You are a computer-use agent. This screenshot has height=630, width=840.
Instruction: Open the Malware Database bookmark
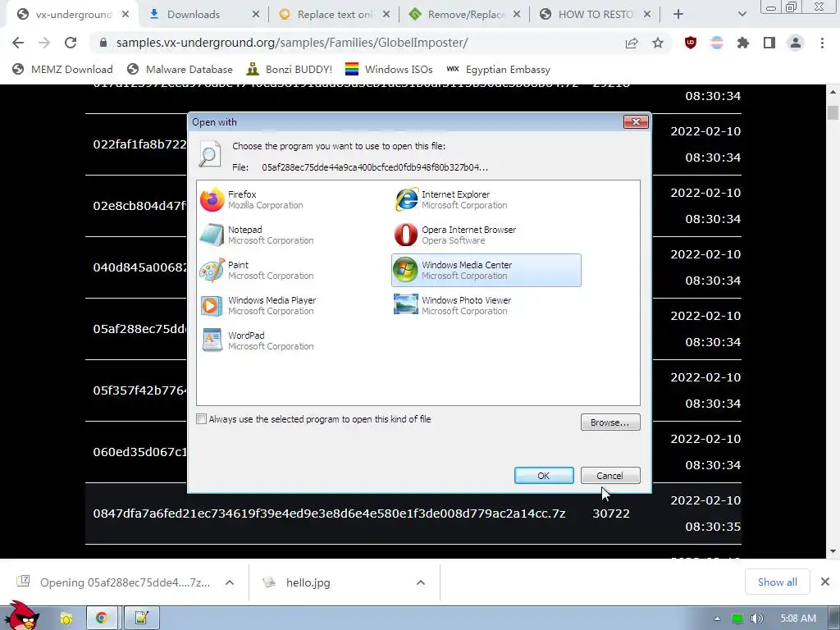[x=180, y=69]
